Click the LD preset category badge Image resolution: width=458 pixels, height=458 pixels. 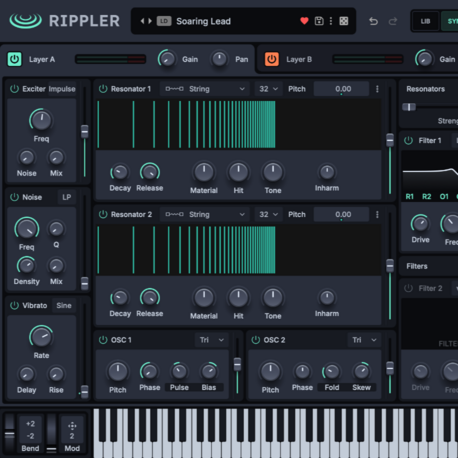164,21
